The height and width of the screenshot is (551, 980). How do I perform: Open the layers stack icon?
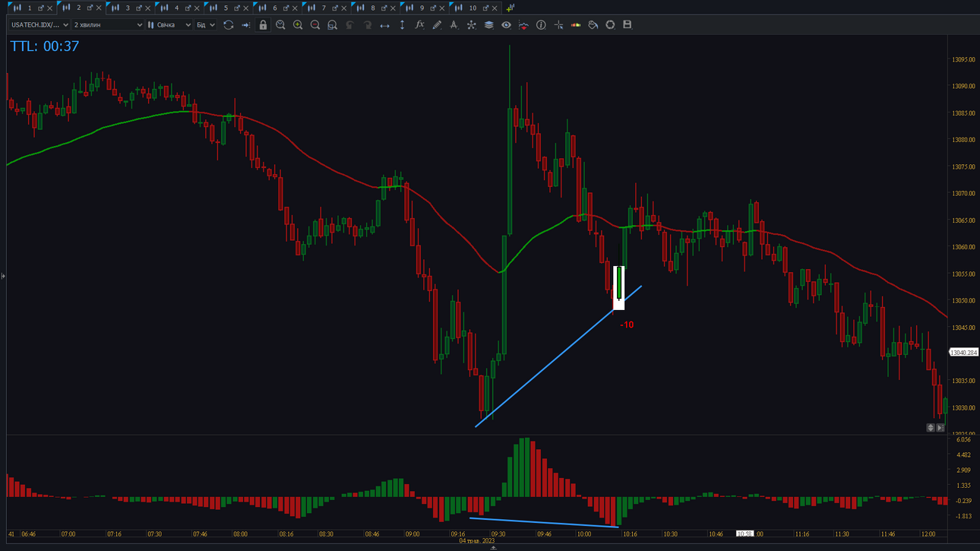pyautogui.click(x=488, y=25)
